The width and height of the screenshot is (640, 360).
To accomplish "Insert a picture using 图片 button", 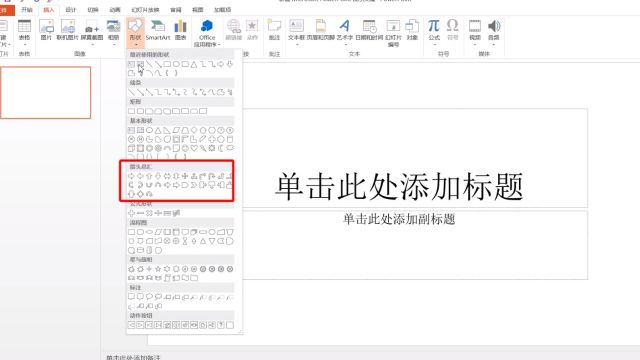I will 47,30.
